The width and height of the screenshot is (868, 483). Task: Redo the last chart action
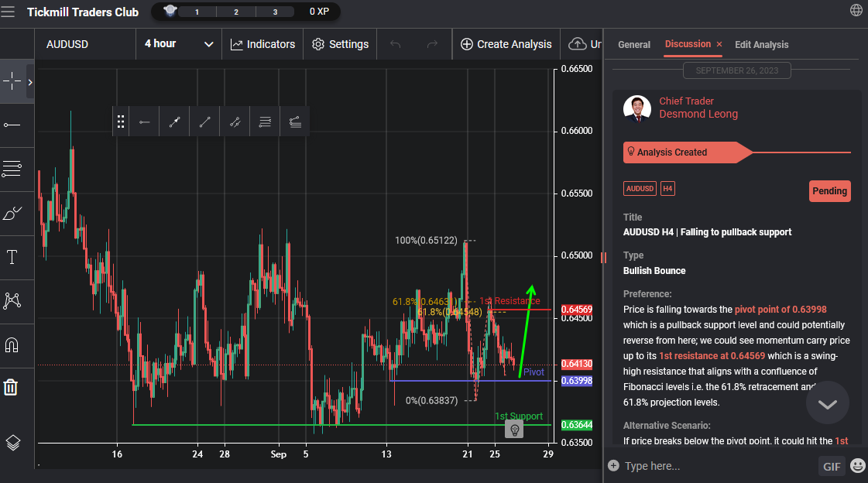coord(432,44)
